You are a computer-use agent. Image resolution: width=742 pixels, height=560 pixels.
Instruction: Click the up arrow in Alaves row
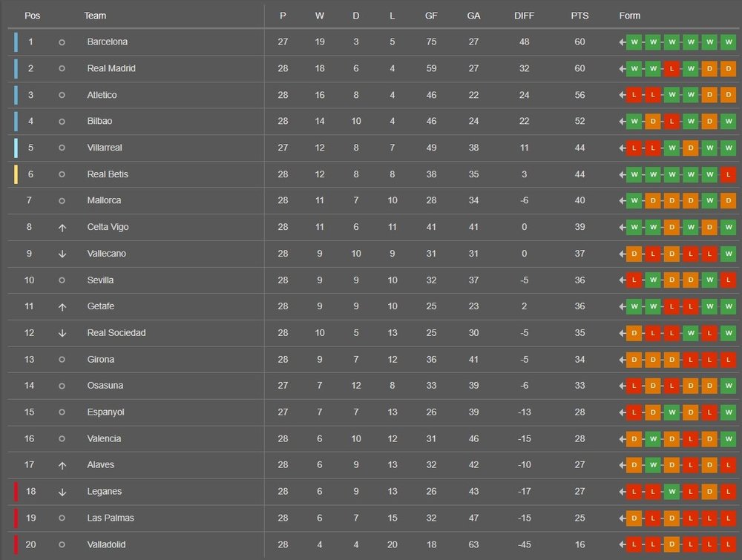click(62, 465)
